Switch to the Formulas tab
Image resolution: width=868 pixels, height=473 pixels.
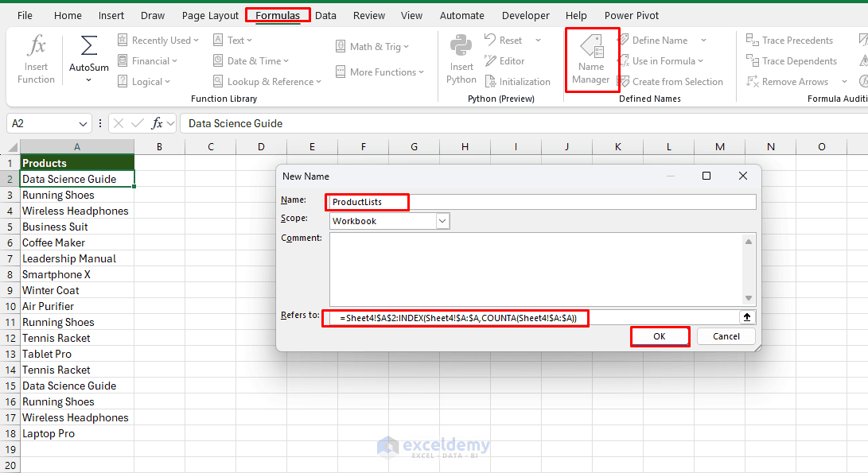click(x=278, y=15)
